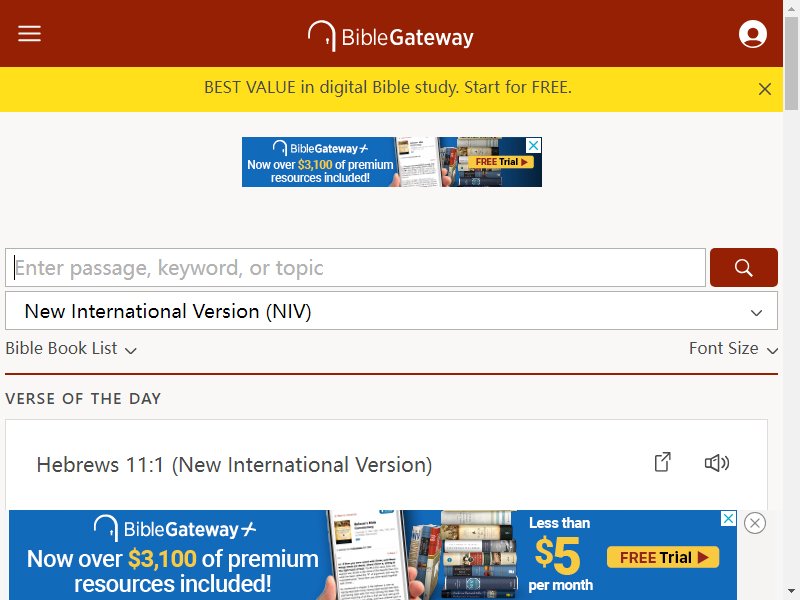800x600 pixels.
Task: Open the New International Version dropdown
Action: [x=391, y=311]
